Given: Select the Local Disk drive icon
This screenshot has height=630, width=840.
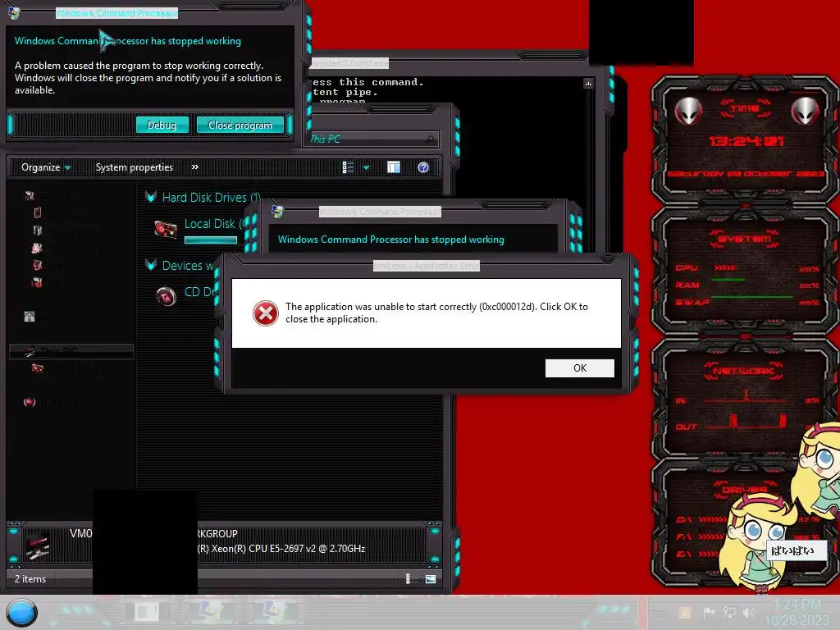Looking at the screenshot, I should pos(166,230).
